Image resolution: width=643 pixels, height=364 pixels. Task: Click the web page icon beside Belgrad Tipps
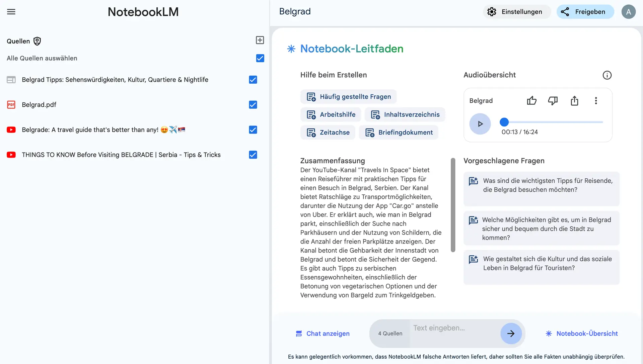[11, 80]
